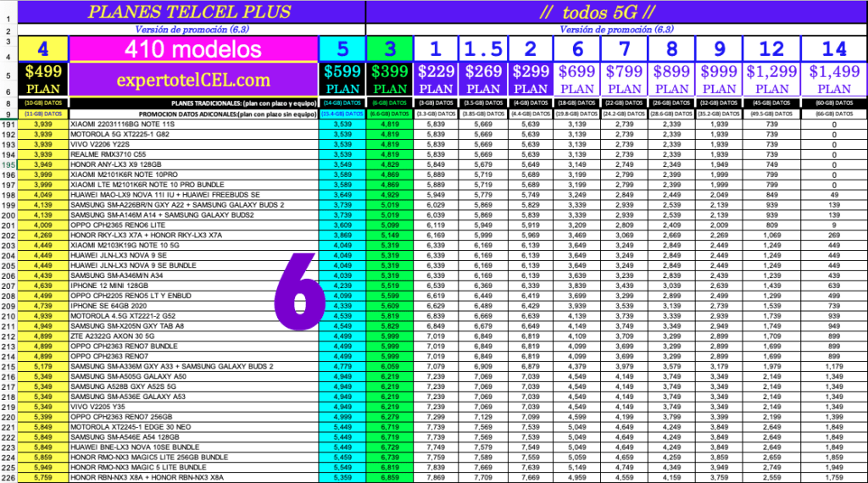The height and width of the screenshot is (483, 868).
Task: Click the $499 PLAN yellow header
Action: tap(42, 80)
